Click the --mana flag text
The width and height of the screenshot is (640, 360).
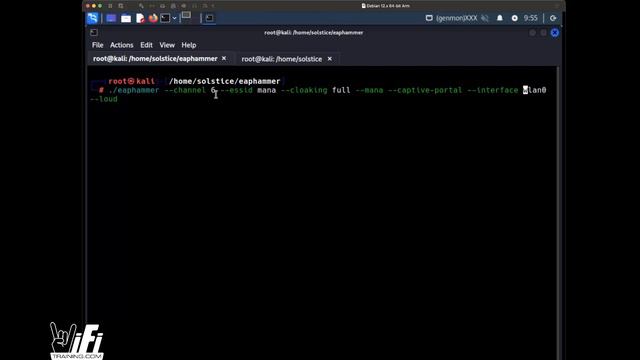369,90
